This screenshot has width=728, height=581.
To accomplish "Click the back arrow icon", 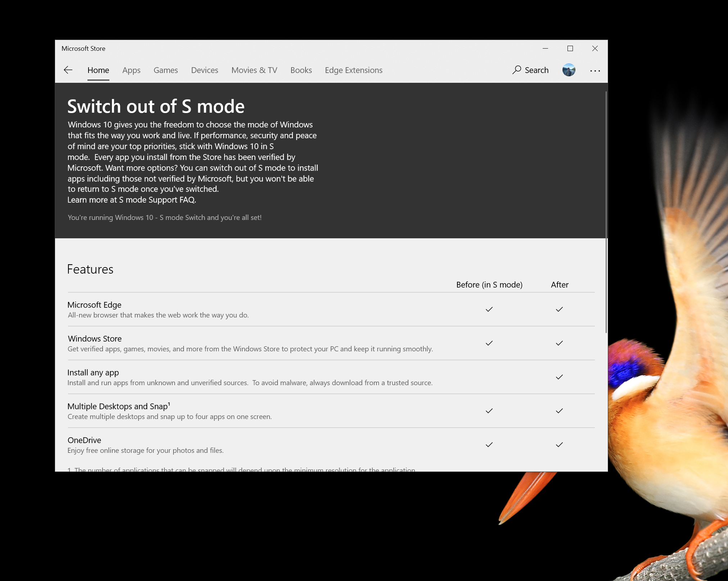I will (68, 70).
